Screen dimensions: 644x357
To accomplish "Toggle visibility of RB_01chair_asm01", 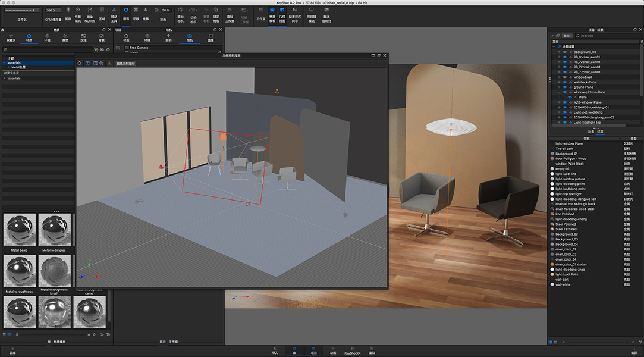I will tap(564, 57).
